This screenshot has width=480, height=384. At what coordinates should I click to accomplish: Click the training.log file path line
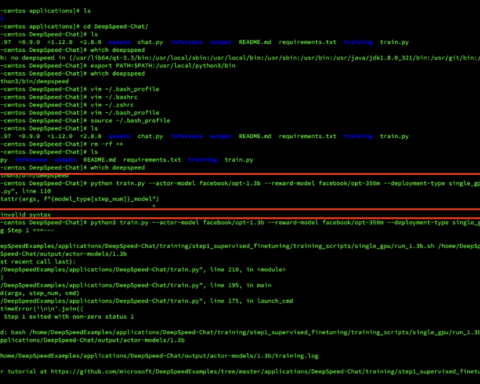(159, 356)
